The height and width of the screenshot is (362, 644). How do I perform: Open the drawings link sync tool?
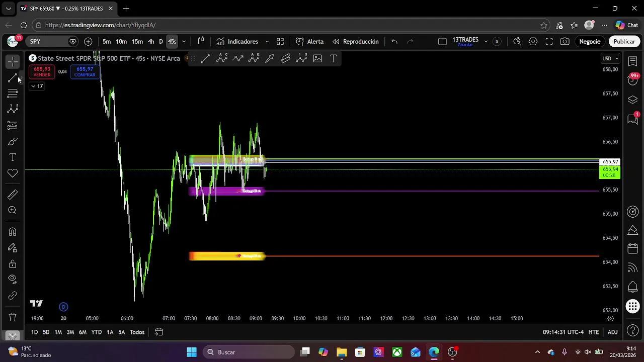pos(13,296)
